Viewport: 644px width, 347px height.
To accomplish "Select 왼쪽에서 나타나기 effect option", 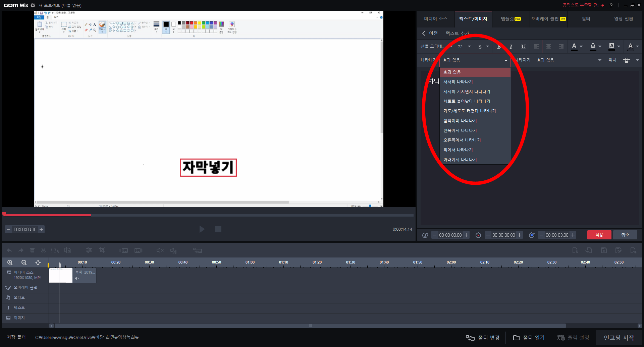I will (475, 130).
